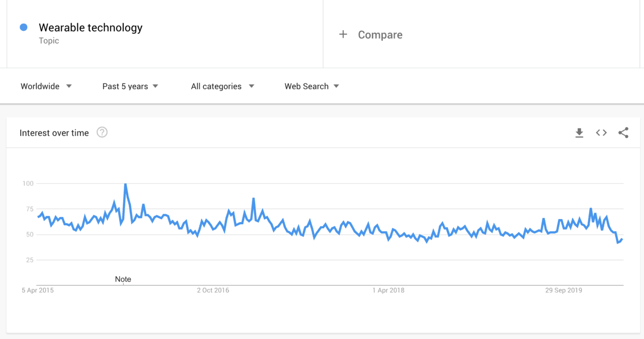Click the 2 Oct 2016 axis label
Image resolution: width=644 pixels, height=339 pixels.
click(213, 290)
